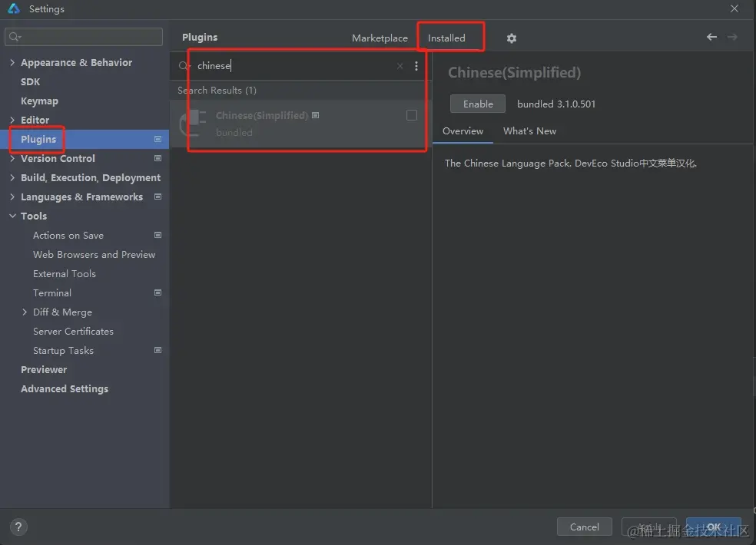Click the plugins settings gear icon

[x=512, y=38]
